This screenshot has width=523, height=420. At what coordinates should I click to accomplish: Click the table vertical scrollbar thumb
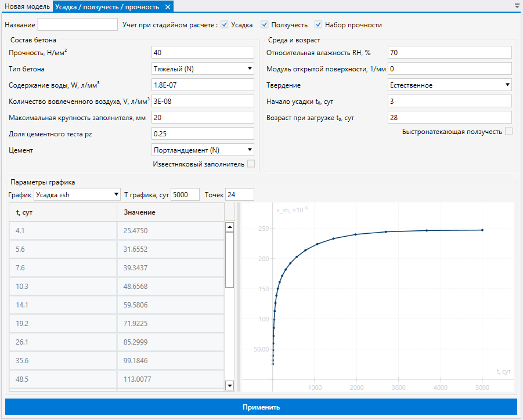click(229, 260)
